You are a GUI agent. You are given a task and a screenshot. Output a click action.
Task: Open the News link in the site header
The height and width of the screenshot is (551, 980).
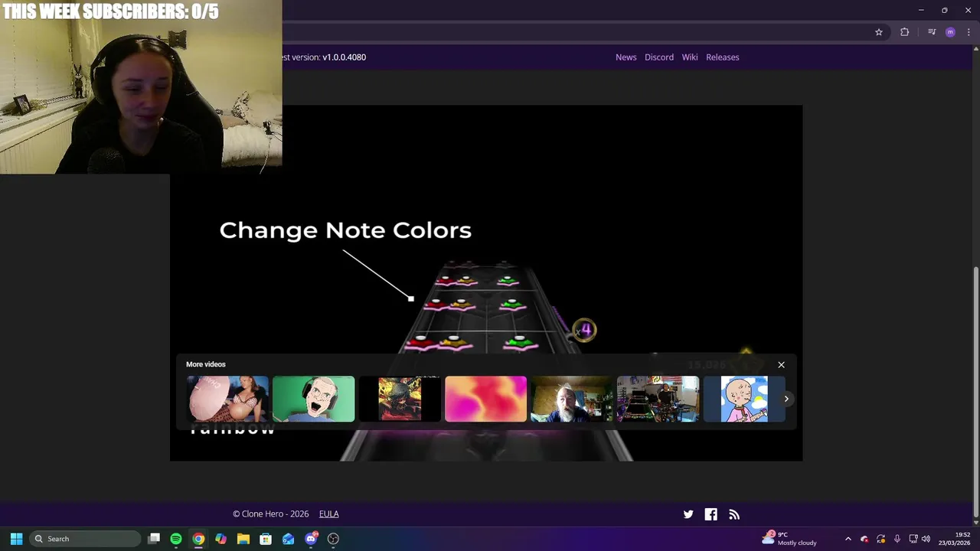[x=626, y=57]
